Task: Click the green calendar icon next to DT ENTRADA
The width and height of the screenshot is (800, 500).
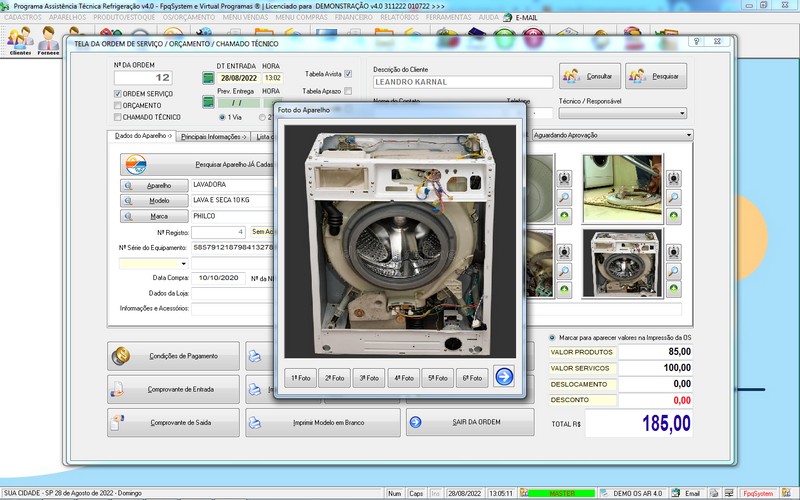Action: (208, 77)
